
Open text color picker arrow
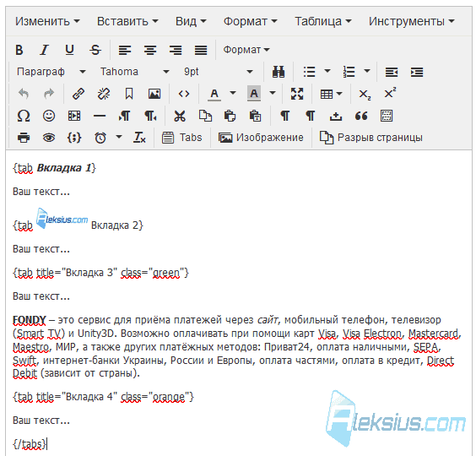(233, 93)
